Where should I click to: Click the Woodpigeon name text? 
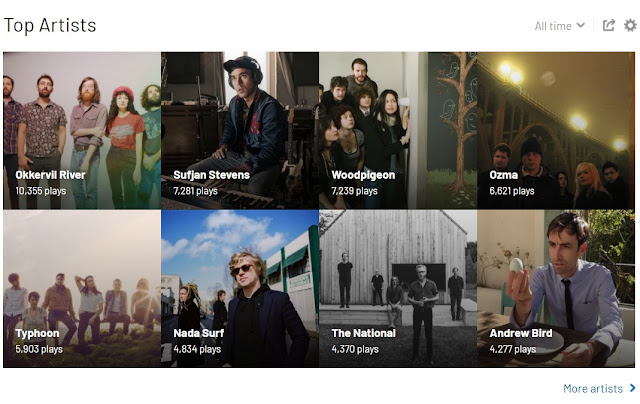click(363, 175)
